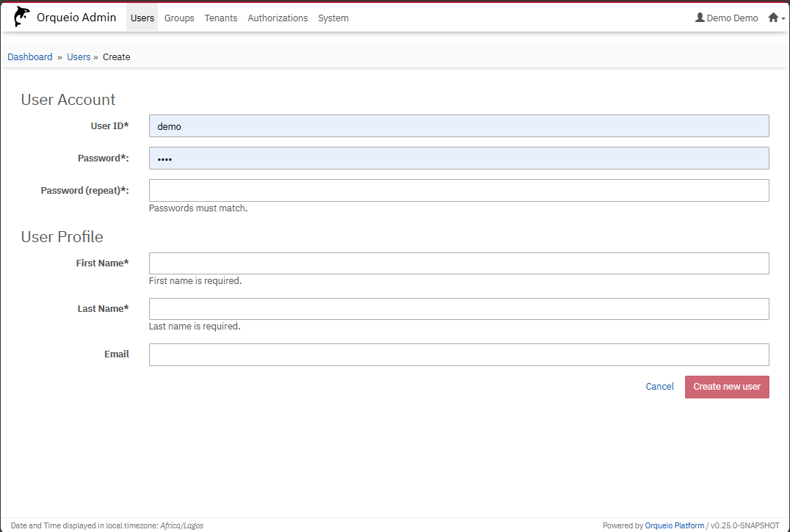Click the First Name text box

pos(459,263)
